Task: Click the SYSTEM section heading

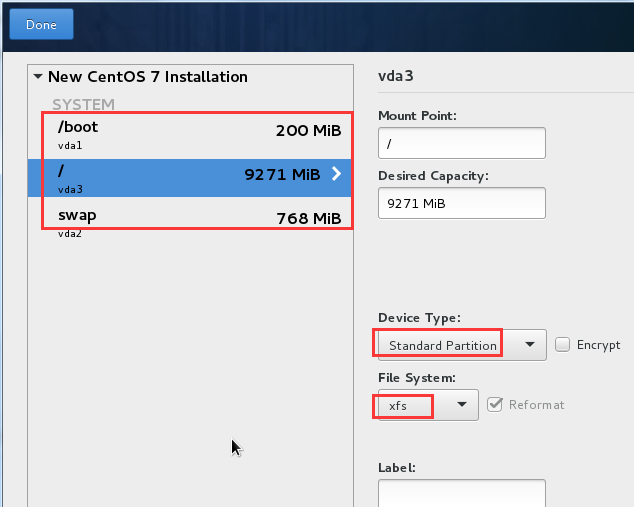Action: 83,104
